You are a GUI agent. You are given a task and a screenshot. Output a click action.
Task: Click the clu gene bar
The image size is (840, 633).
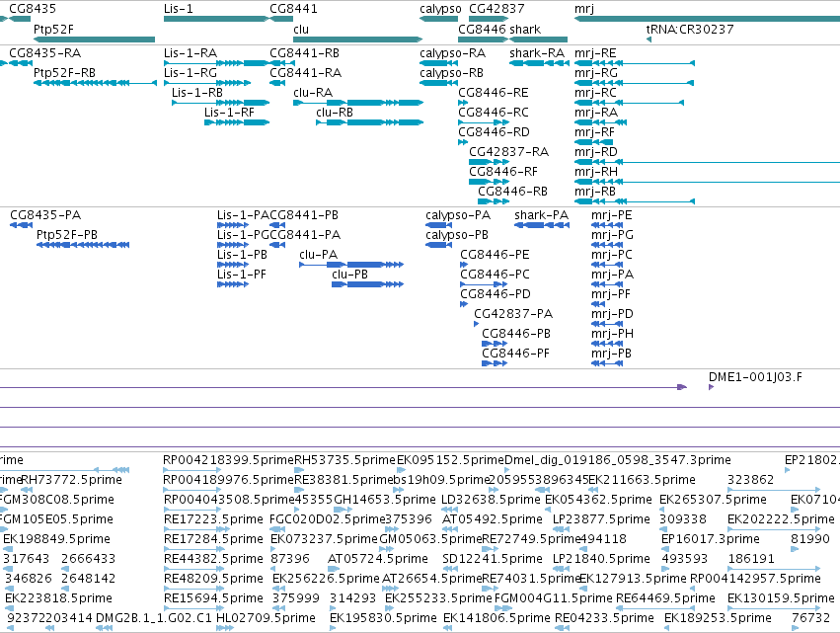[358, 40]
